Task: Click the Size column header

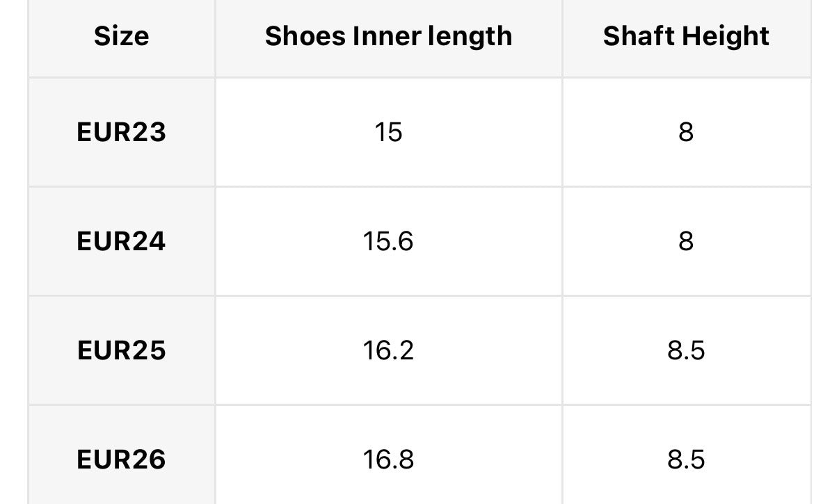Action: (x=121, y=36)
